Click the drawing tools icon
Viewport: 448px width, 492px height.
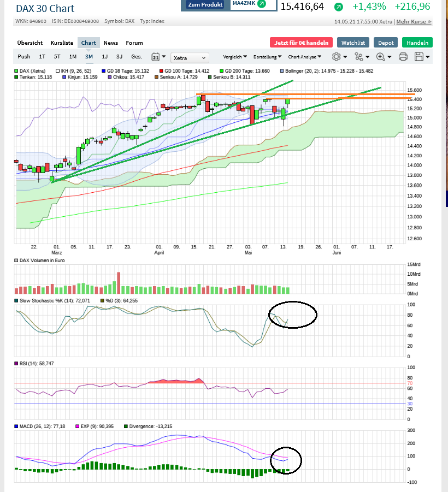[358, 57]
